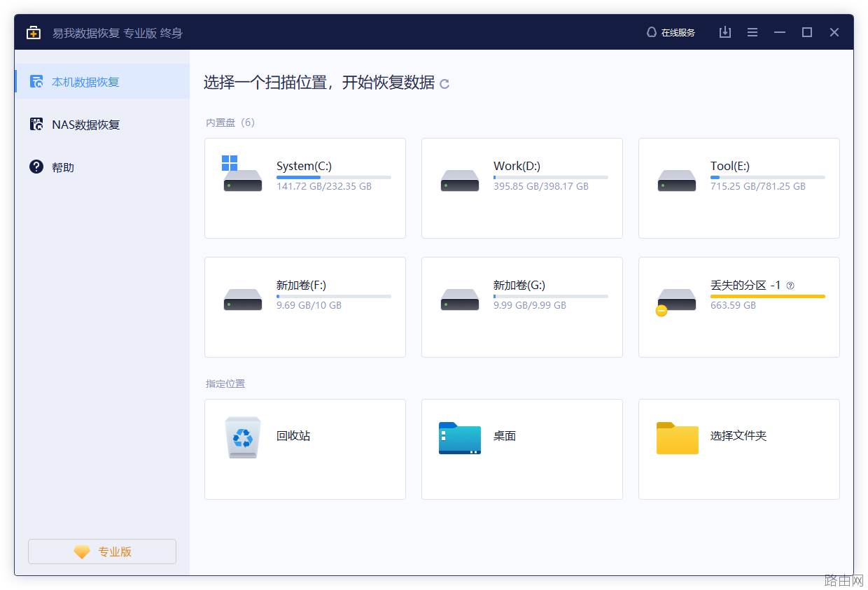Click the diamond icon on 专业版 button
This screenshot has height=590, width=868.
click(82, 552)
